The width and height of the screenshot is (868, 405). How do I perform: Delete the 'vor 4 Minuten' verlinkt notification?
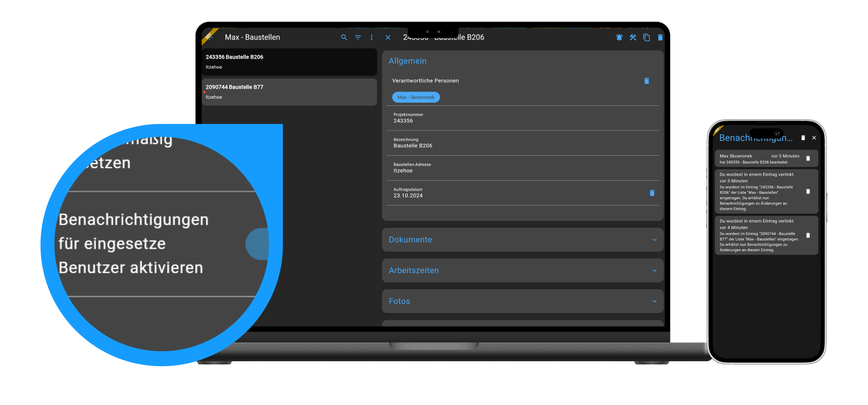coord(808,235)
